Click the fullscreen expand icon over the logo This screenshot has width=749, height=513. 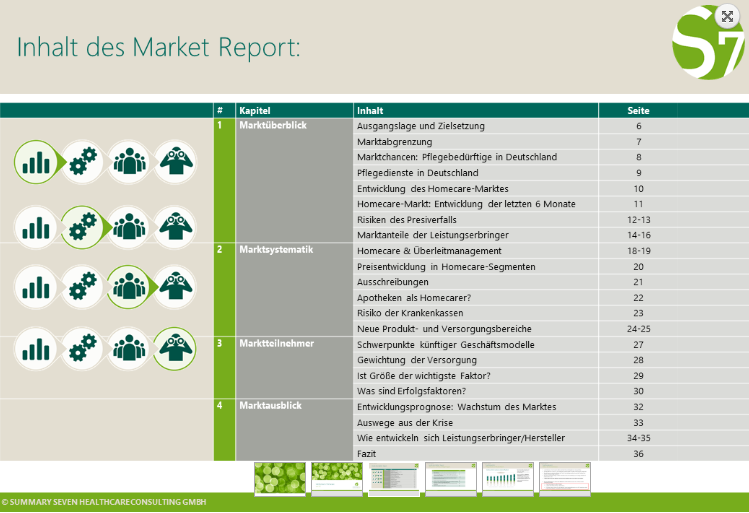coord(727,17)
